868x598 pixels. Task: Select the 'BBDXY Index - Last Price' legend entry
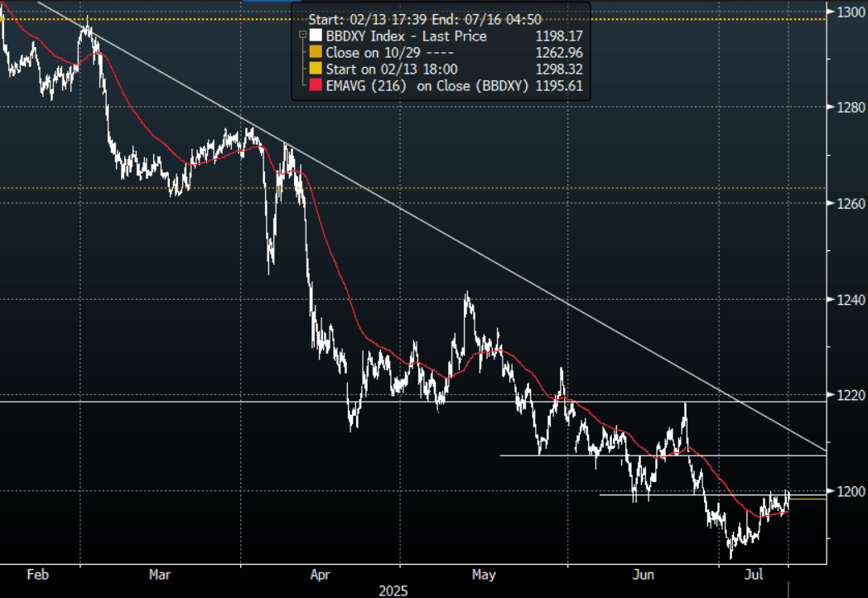point(407,36)
